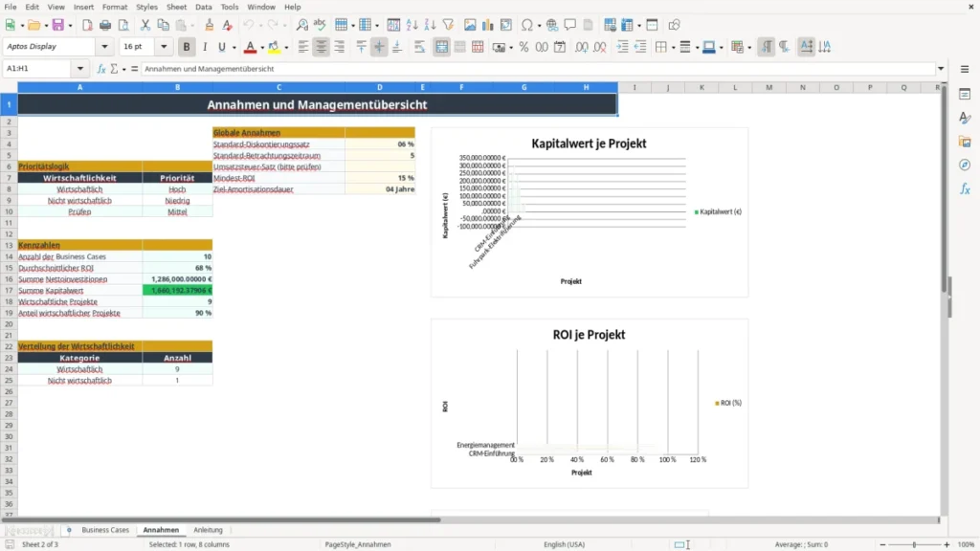Insert a comment via the speech bubble icon

tap(570, 25)
